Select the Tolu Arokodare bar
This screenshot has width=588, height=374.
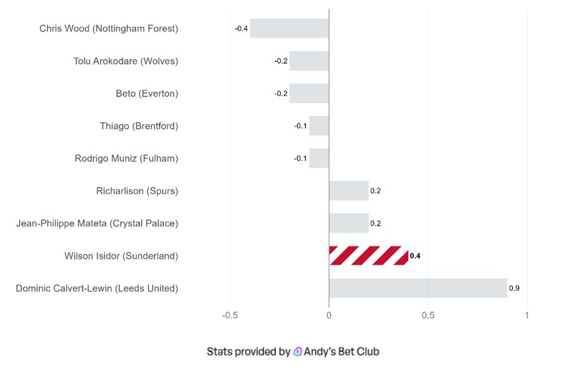point(309,61)
